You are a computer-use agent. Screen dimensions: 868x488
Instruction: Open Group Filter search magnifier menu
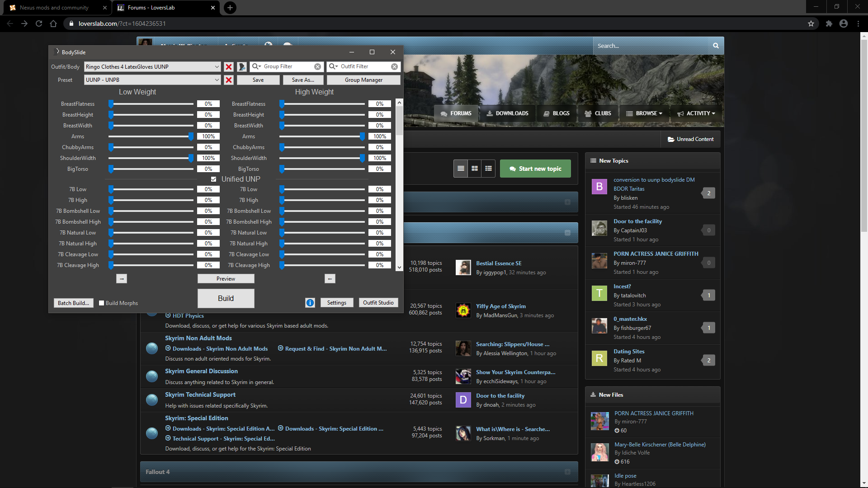(256, 66)
